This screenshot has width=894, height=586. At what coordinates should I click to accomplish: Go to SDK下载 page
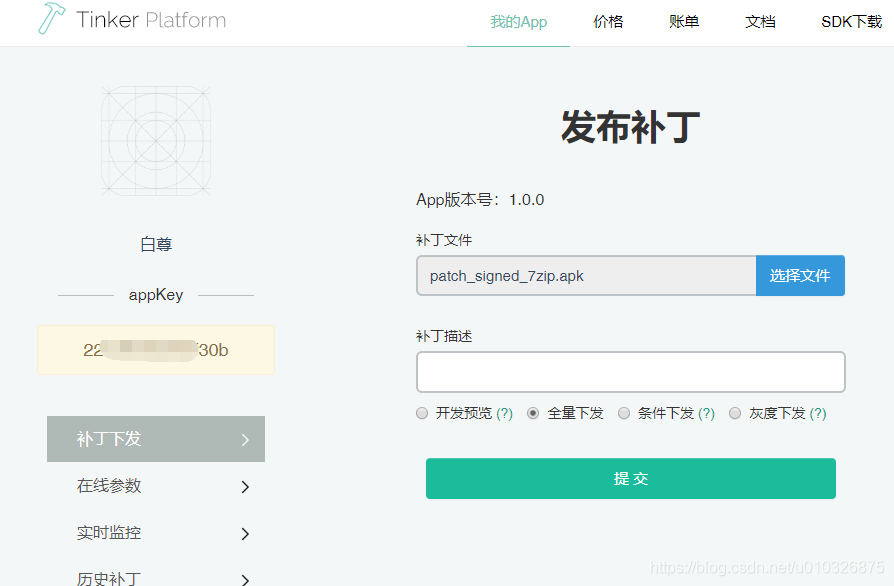[x=851, y=22]
